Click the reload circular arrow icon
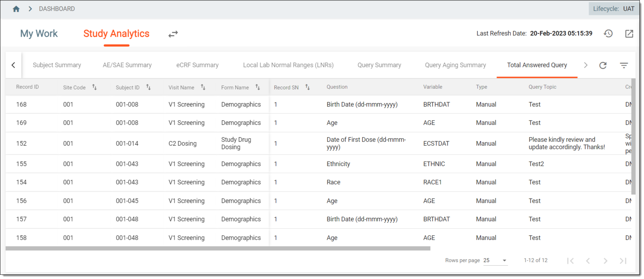 coord(603,65)
